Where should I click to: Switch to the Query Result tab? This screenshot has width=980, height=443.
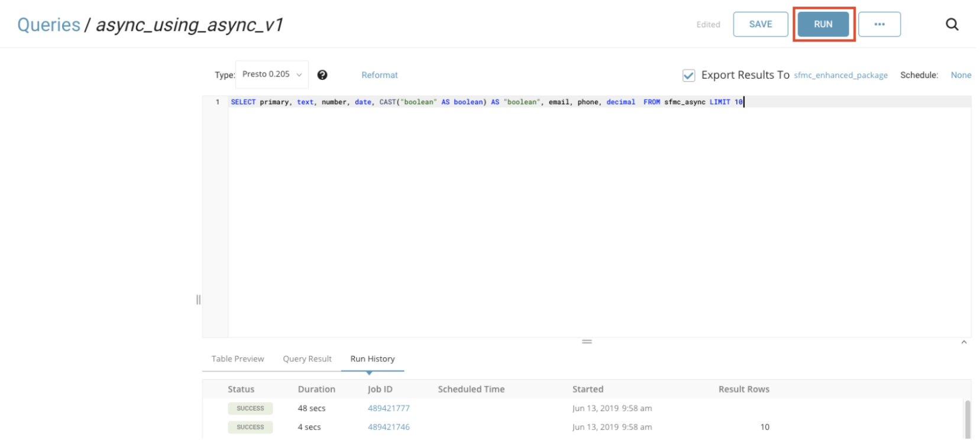pos(307,359)
